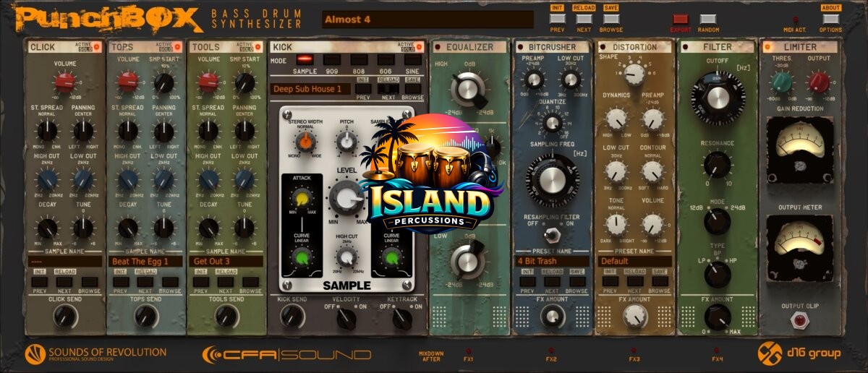Click the Bitcrusher Sampling Freq large knob
868x373 pixels.
553,181
